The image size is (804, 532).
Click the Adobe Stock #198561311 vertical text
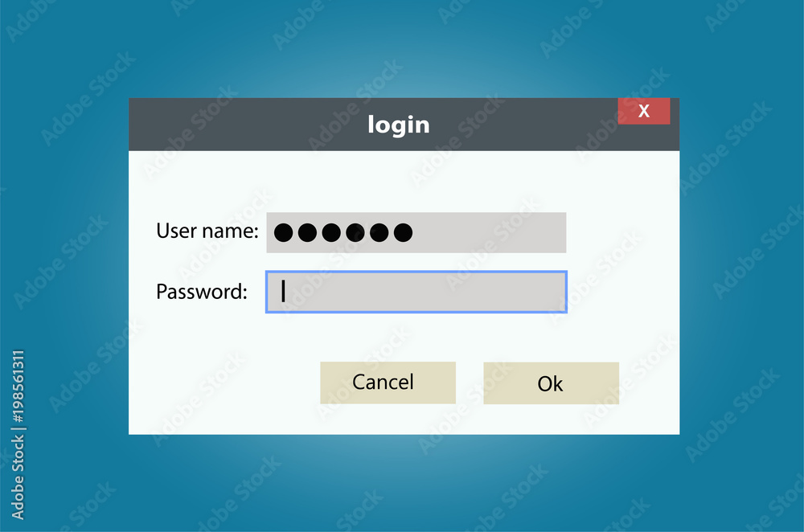tap(18, 435)
